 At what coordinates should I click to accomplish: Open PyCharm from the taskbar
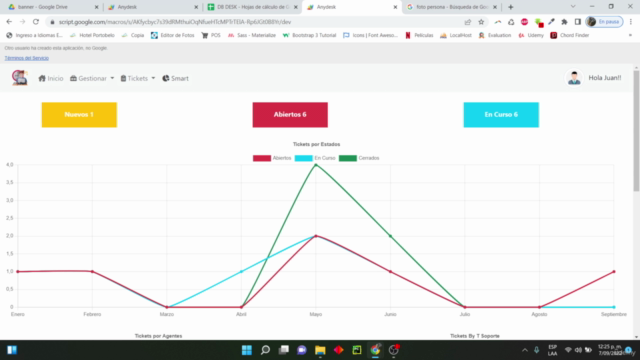point(357,350)
